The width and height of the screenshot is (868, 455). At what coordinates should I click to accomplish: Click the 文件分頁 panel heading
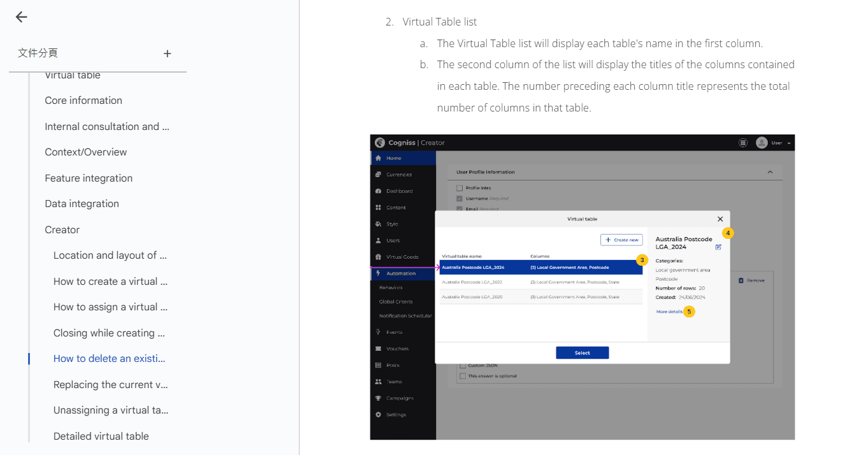pyautogui.click(x=38, y=54)
